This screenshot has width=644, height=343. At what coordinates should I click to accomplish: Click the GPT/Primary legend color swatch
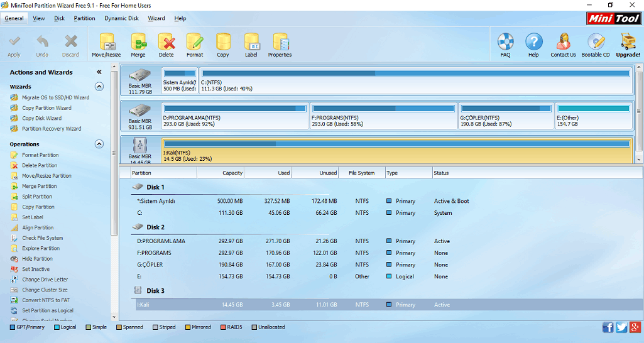click(x=13, y=327)
